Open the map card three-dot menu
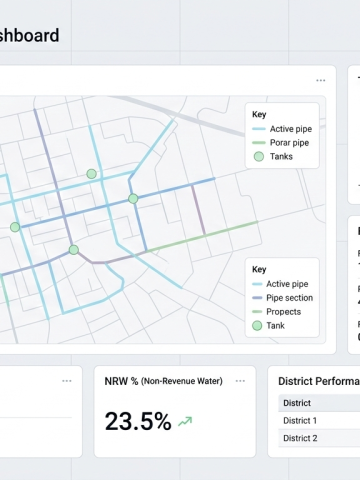Image resolution: width=360 pixels, height=480 pixels. tap(320, 80)
